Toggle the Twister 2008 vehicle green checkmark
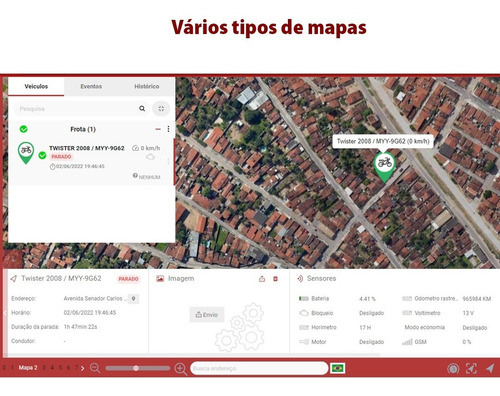The width and height of the screenshot is (500, 396). (42, 155)
